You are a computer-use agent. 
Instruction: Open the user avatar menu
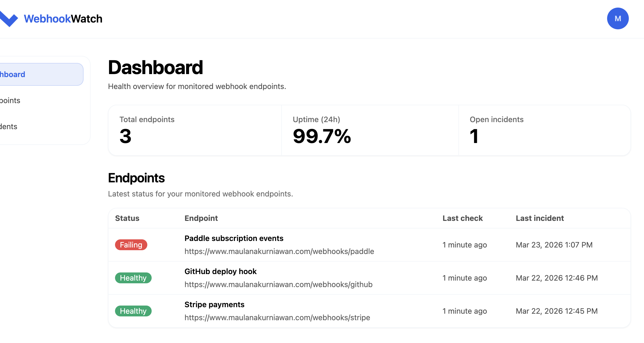tap(618, 18)
